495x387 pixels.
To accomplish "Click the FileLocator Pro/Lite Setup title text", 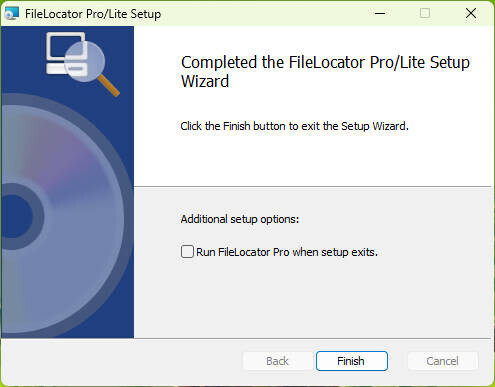I will point(93,14).
